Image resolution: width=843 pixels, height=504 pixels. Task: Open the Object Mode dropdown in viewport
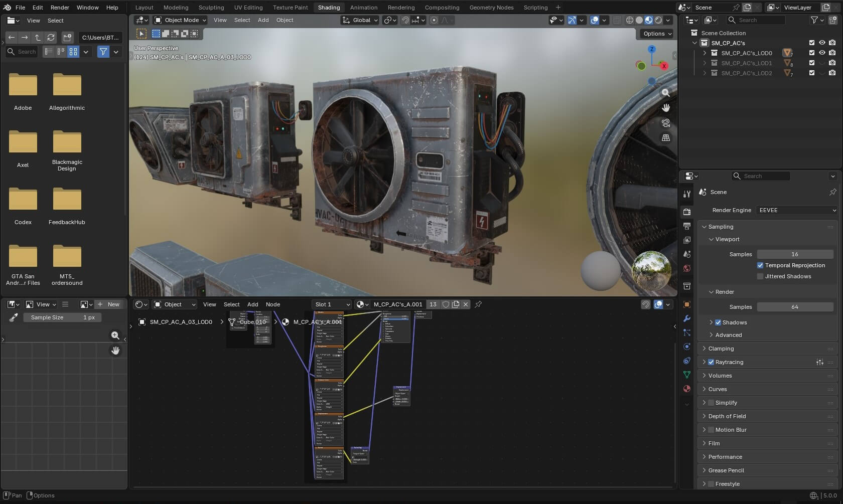tap(180, 20)
